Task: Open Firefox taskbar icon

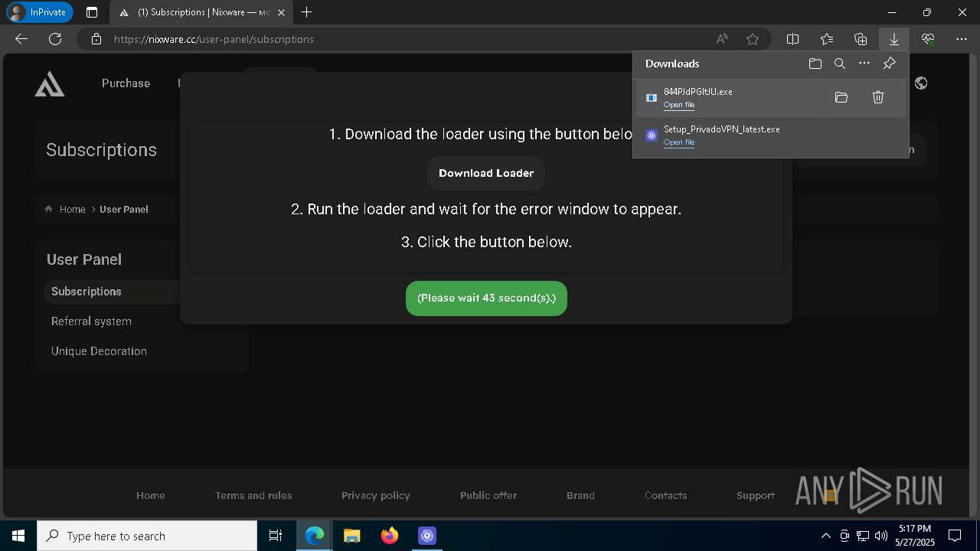Action: (x=390, y=536)
